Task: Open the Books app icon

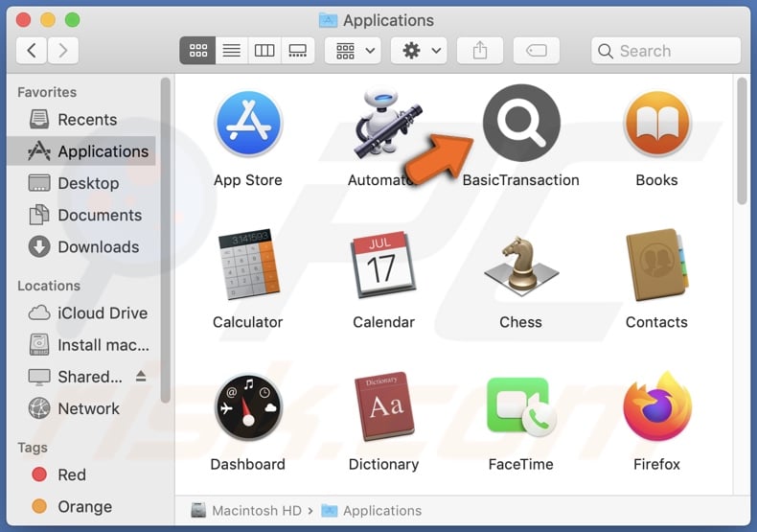Action: click(x=656, y=125)
